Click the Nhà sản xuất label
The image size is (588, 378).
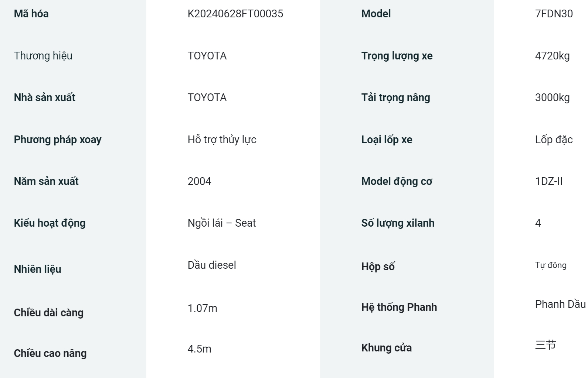[45, 97]
